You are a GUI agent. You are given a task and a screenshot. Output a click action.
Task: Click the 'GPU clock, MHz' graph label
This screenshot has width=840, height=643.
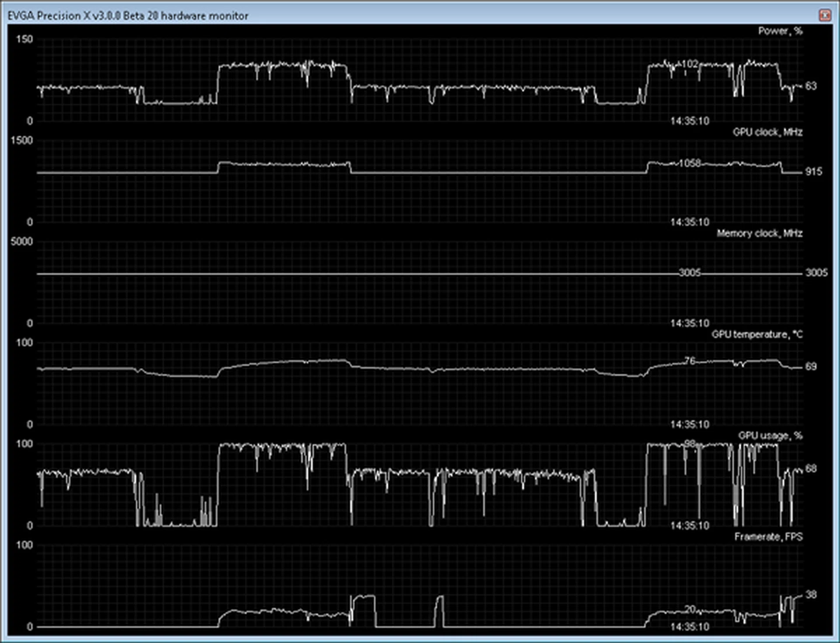pos(767,132)
